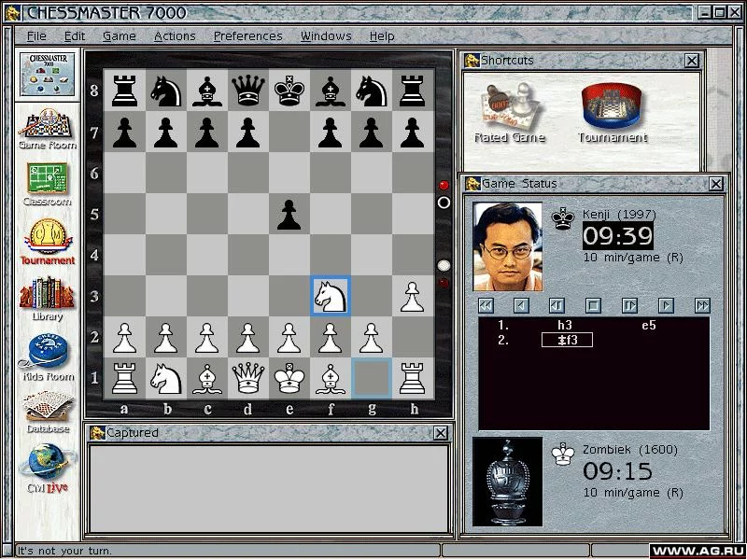Step forward one move with the single right-arrow button
The height and width of the screenshot is (560, 747).
pyautogui.click(x=666, y=305)
